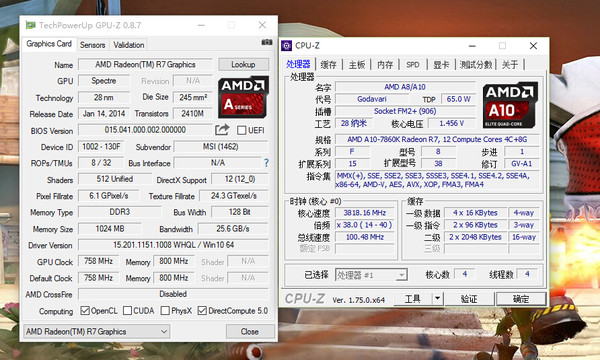Close the GPU-Z window
Screen dimensions: 600x360
[x=262, y=25]
